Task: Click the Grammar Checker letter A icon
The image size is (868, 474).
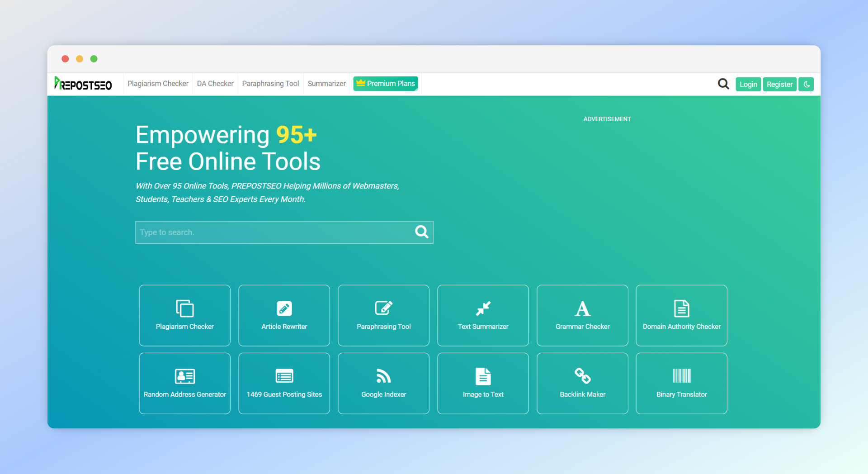Action: [x=582, y=308]
